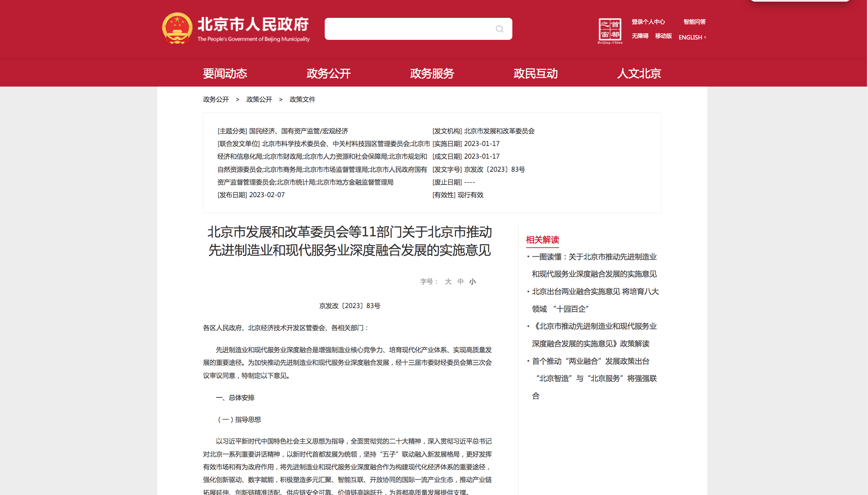Go to 政策公开 breadcrumb link
The height and width of the screenshot is (495, 868).
click(259, 100)
